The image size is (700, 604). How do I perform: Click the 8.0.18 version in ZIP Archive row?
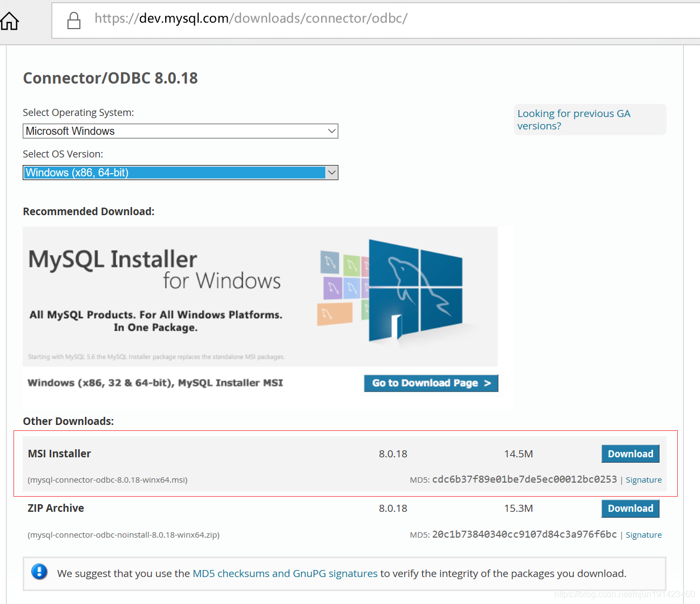pos(393,509)
